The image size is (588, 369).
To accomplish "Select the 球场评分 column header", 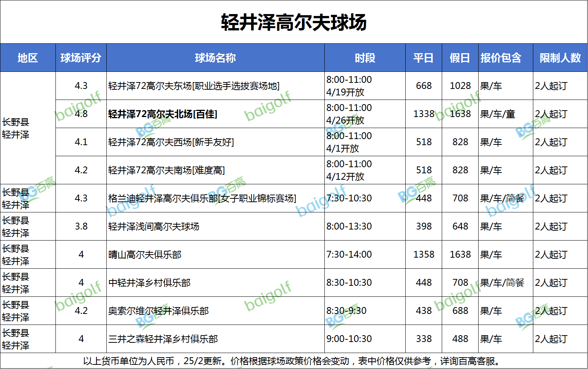I will click(x=81, y=58).
